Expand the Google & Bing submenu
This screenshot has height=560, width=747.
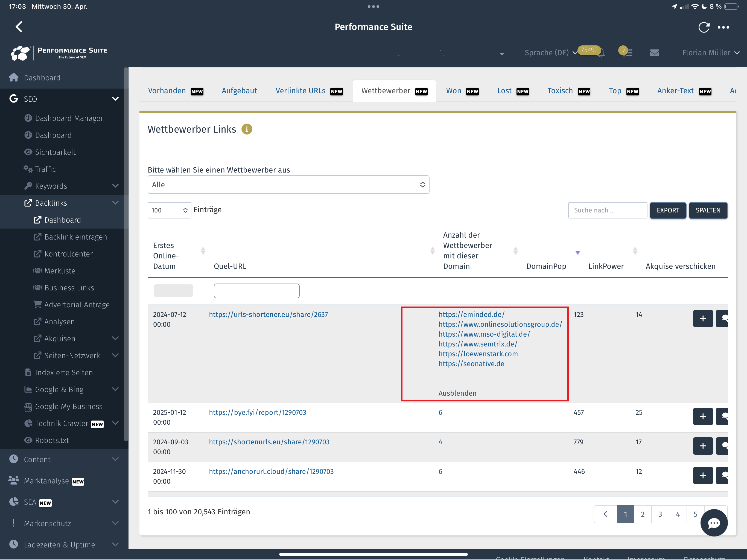pos(115,389)
